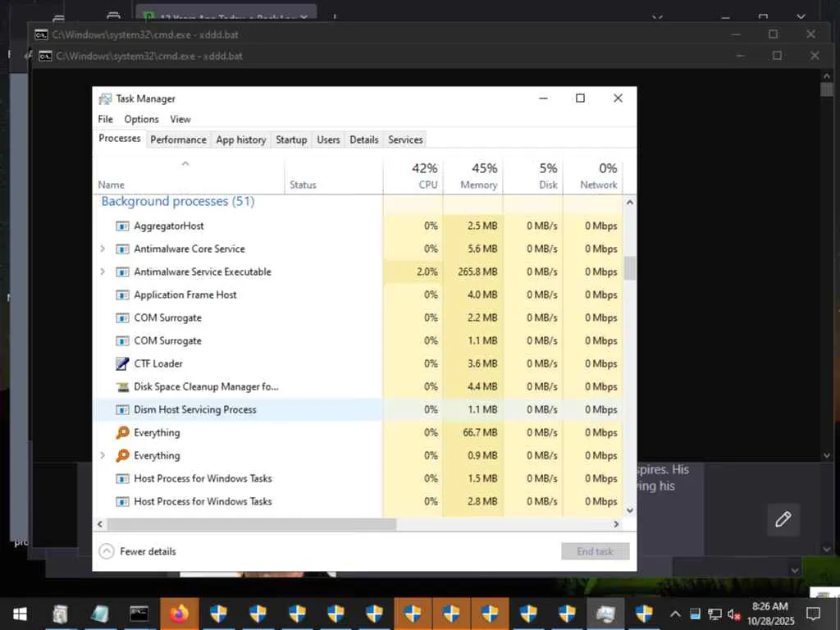The height and width of the screenshot is (630, 840).
Task: Expand the Everything process with 0.9 MB
Action: (103, 455)
